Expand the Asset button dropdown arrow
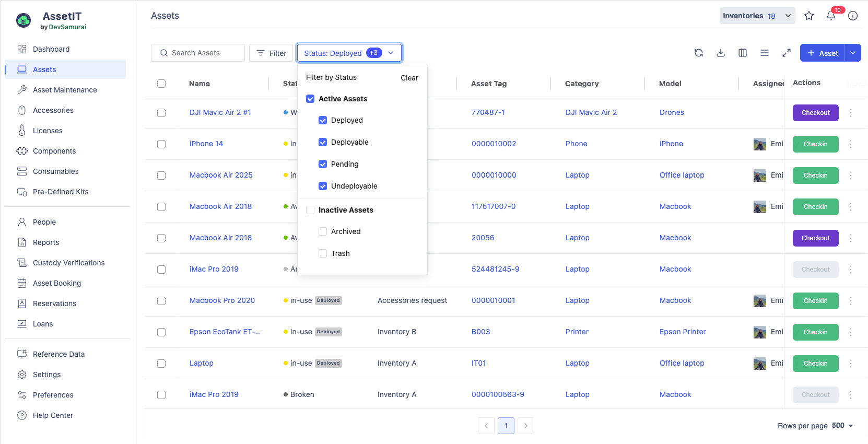 853,53
